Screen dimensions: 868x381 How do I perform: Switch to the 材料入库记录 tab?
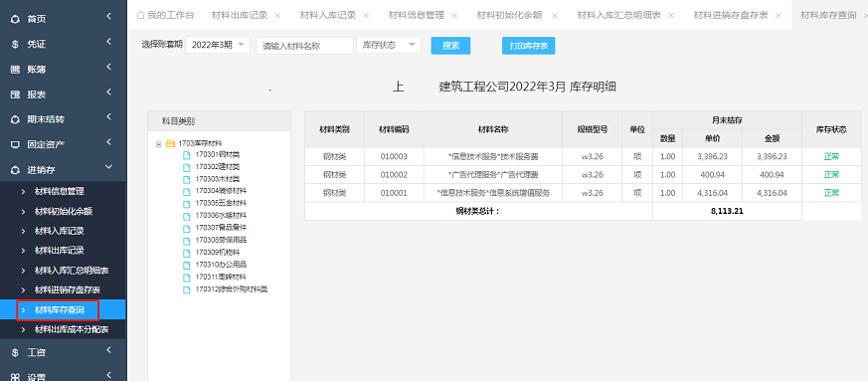point(328,16)
